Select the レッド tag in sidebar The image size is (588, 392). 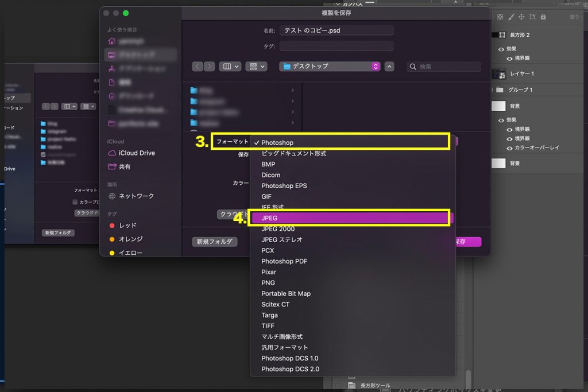[x=123, y=226]
